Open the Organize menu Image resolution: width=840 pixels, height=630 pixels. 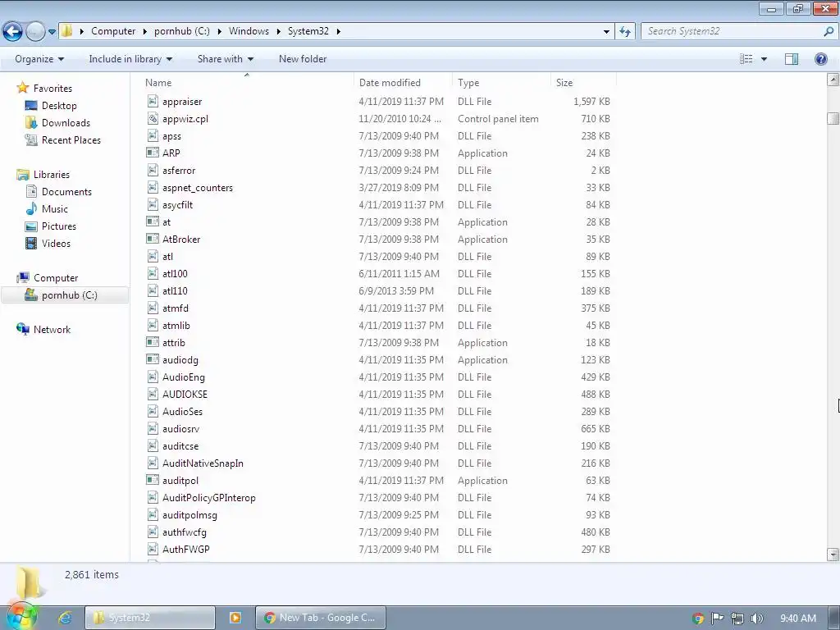click(39, 59)
